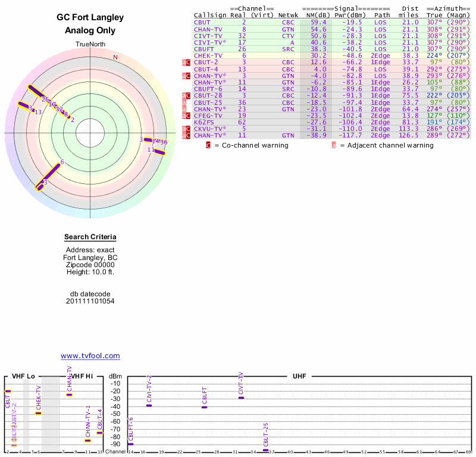
Task: Click the CBUFT-6 callsign in the table
Action: click(208, 89)
